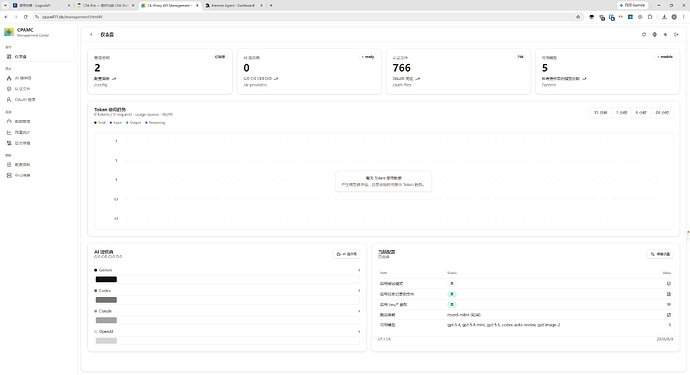Viewport: 690px width, 375px height.
Task: Click the gray status pill in the first config row
Action: (x=452, y=283)
